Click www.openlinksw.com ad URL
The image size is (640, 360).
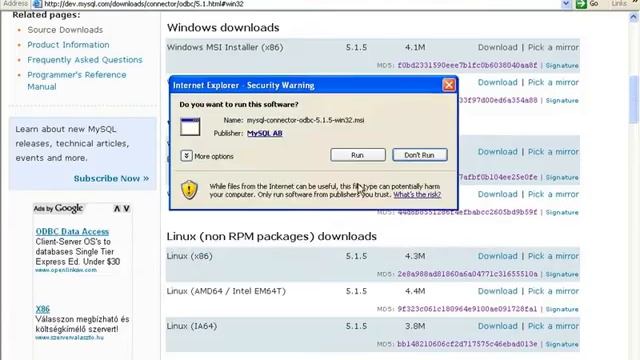tap(66, 270)
